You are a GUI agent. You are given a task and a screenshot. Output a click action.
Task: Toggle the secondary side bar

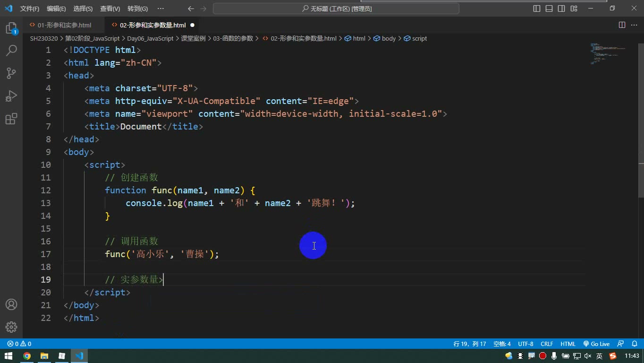[x=561, y=9]
